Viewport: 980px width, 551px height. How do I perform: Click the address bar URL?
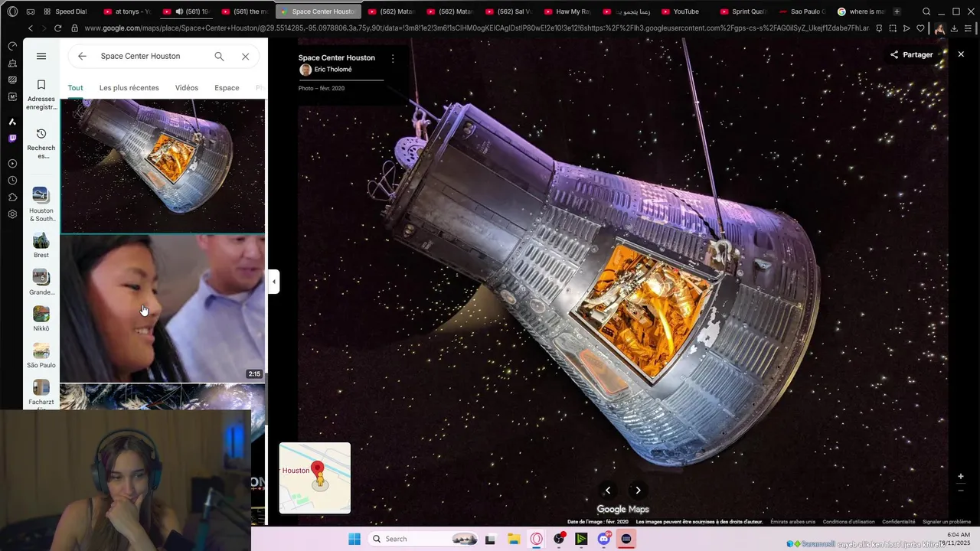coord(476,28)
